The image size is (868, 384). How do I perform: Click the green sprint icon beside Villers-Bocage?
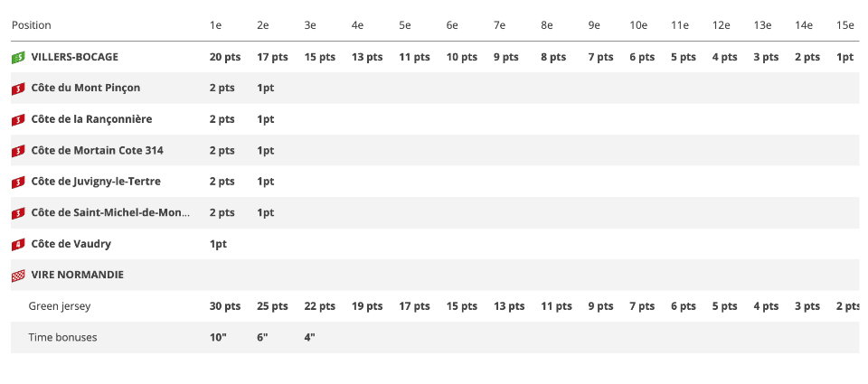click(18, 57)
